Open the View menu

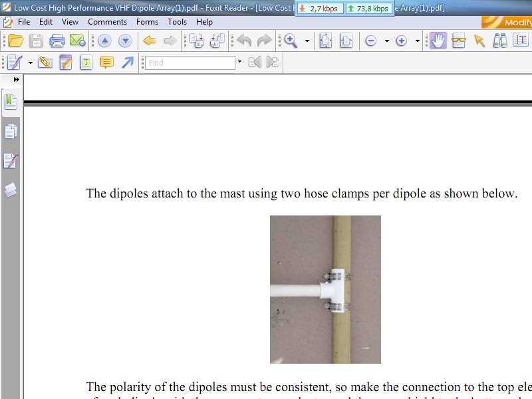[70, 22]
